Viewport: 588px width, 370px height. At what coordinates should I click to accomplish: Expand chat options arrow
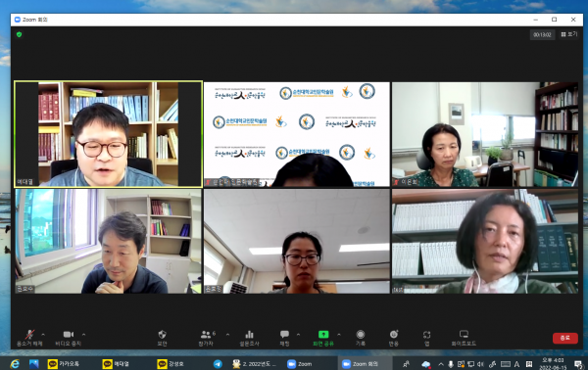[x=299, y=334]
